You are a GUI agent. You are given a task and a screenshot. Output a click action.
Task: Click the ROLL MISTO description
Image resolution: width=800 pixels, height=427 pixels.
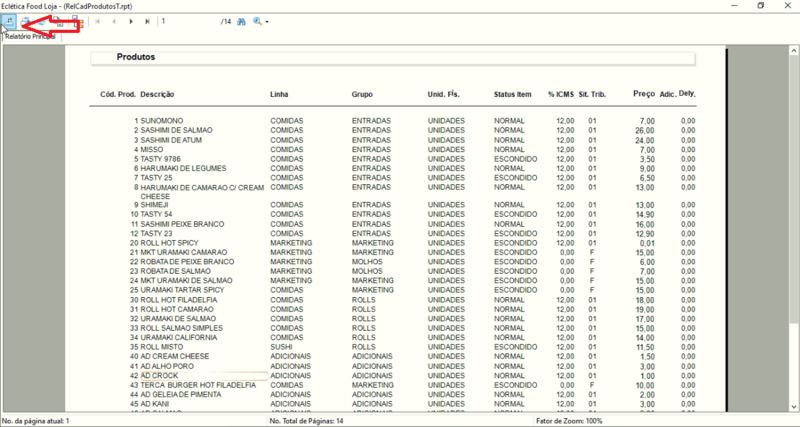click(160, 346)
